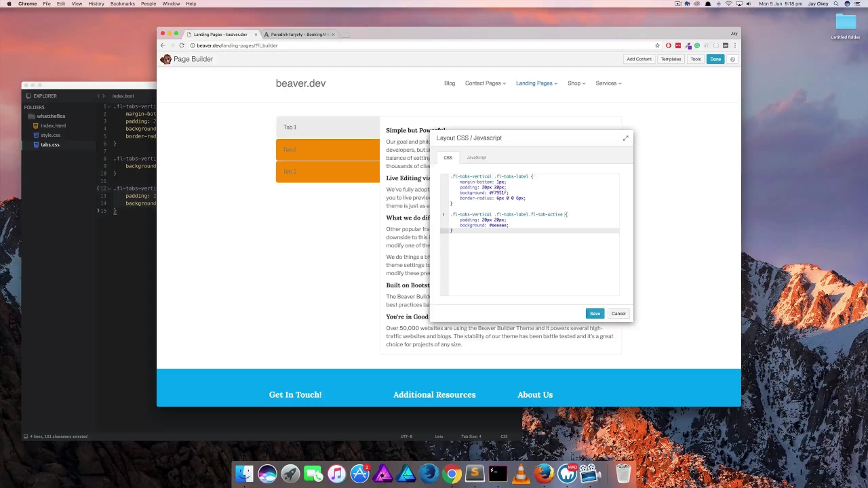Bookmark this page with the star icon

pyautogui.click(x=657, y=45)
